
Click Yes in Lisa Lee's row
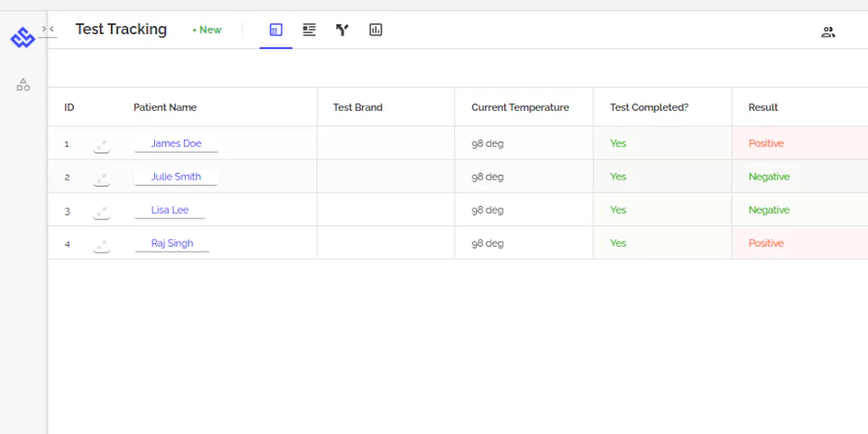[618, 210]
